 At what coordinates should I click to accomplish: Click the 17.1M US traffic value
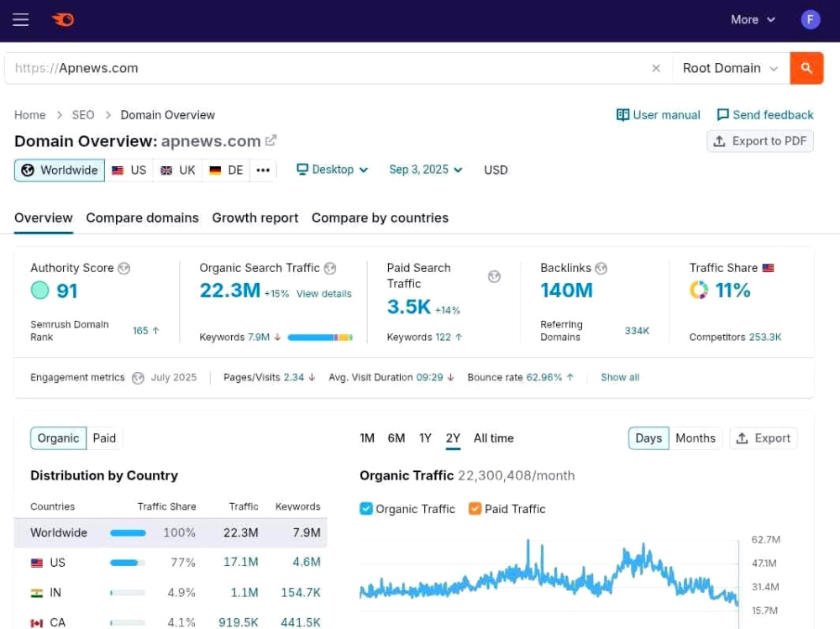tap(240, 562)
